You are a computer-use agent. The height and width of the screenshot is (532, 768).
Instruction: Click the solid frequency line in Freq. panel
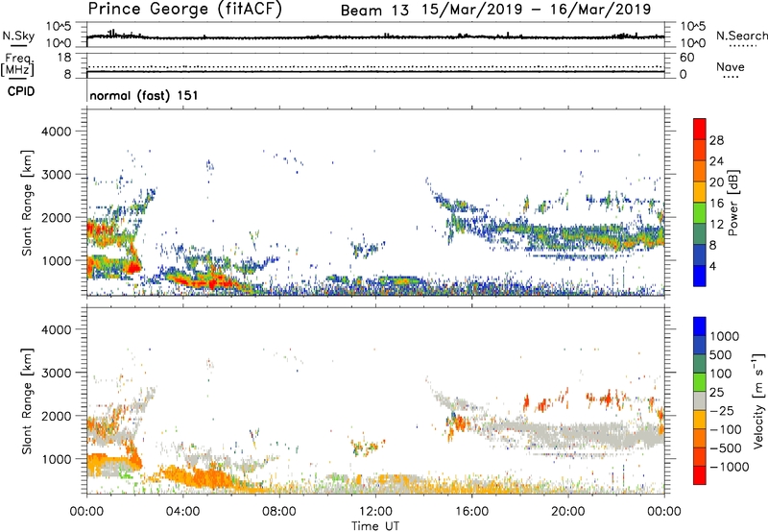click(375, 71)
